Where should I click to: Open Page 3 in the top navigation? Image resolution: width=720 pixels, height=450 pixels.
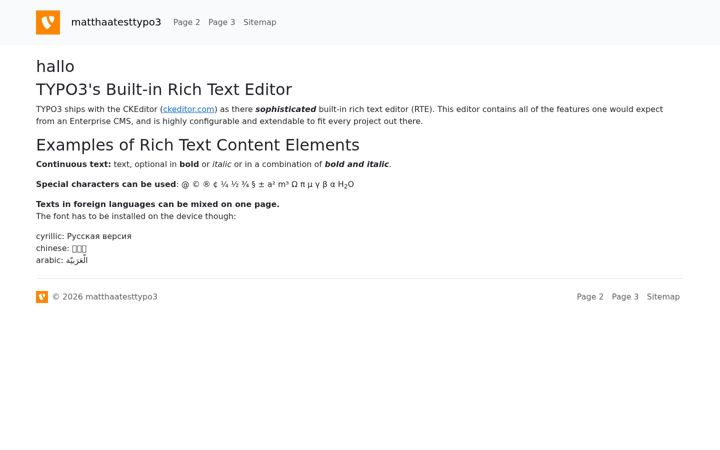[x=221, y=22]
